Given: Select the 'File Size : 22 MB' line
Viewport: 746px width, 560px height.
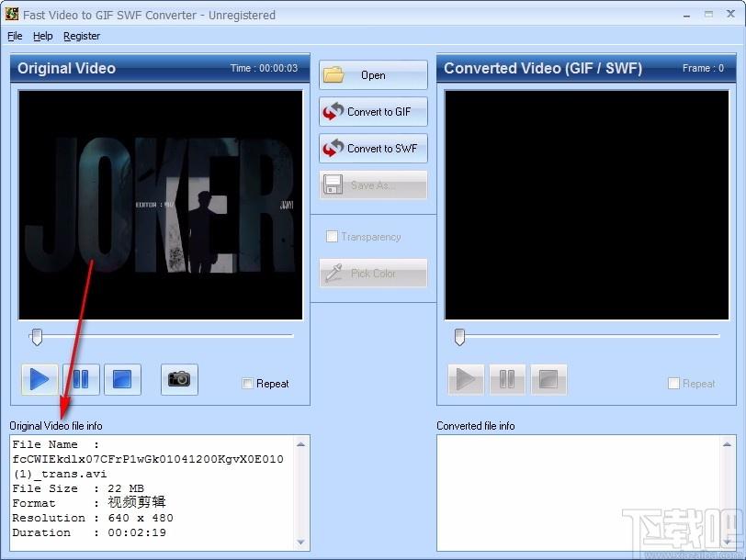Looking at the screenshot, I should point(78,488).
